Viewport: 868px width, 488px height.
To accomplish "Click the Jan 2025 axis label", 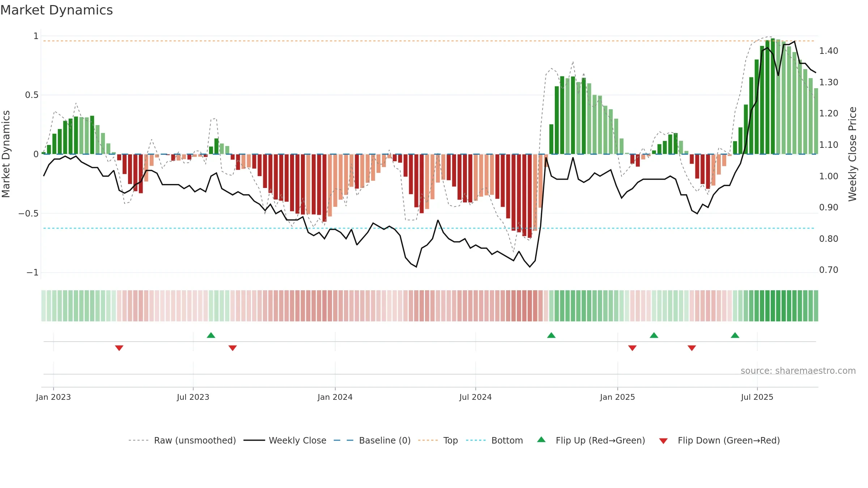I will point(618,397).
